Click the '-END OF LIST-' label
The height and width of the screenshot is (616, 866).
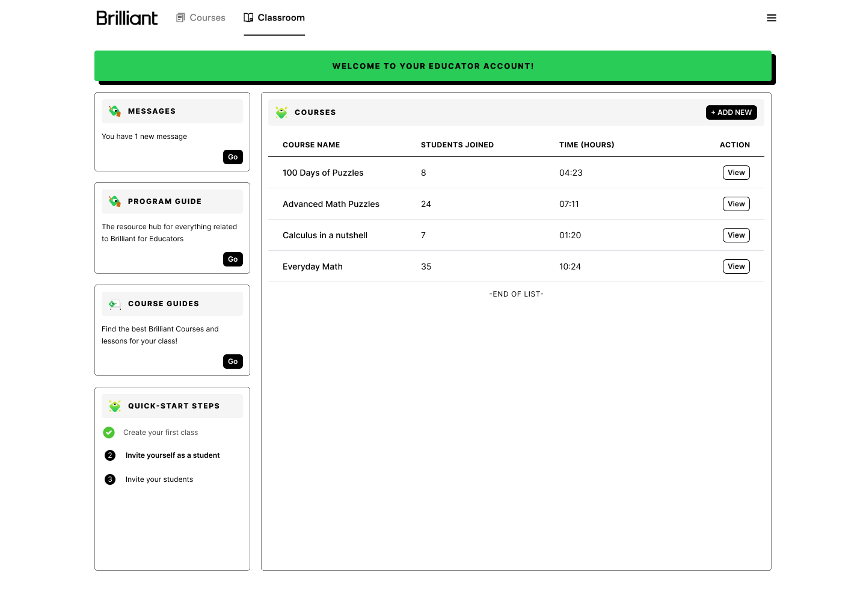tap(516, 294)
